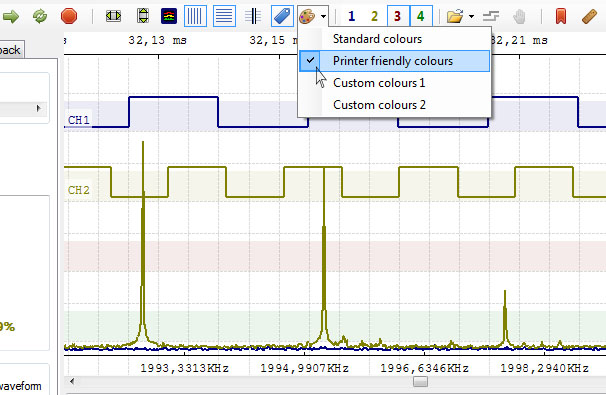Toggle channel 4 display button
This screenshot has height=395, width=606.
[421, 16]
